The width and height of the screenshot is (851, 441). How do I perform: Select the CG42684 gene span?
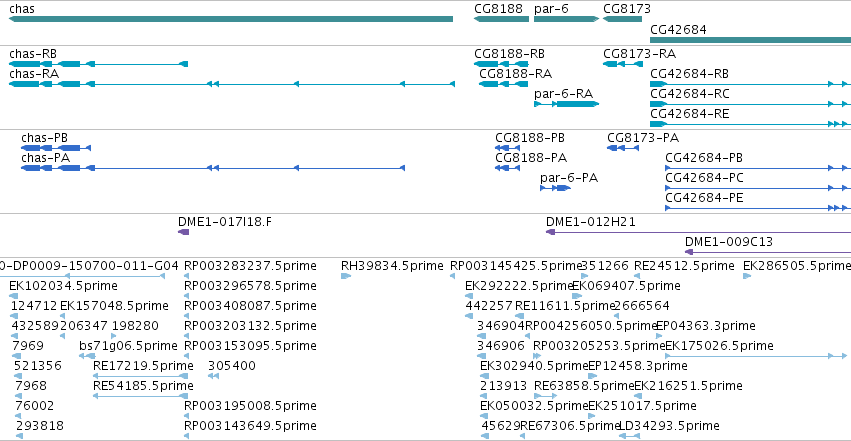[751, 40]
